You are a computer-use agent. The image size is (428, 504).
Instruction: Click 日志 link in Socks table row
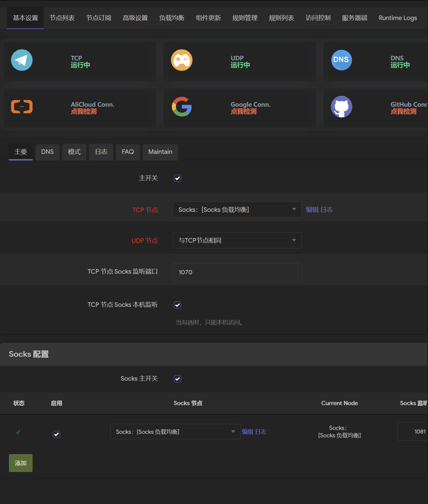261,432
